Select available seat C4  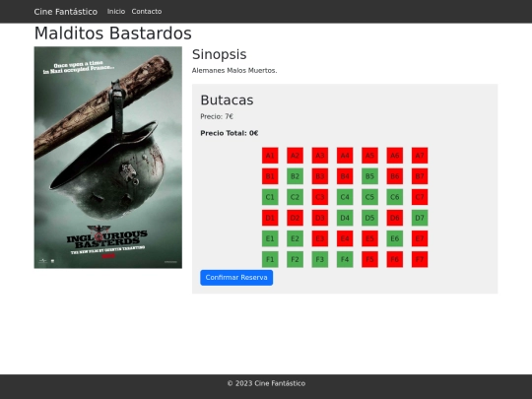coord(345,197)
